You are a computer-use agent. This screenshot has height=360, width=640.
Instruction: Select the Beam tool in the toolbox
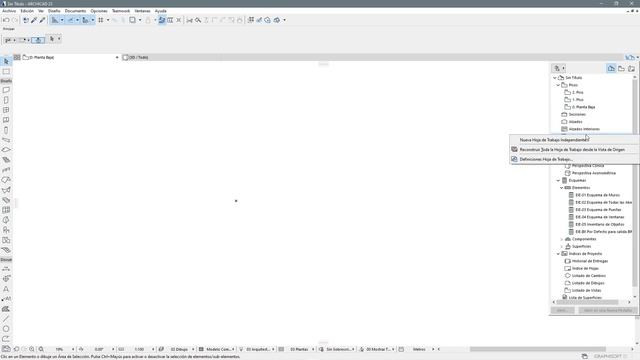[6, 140]
